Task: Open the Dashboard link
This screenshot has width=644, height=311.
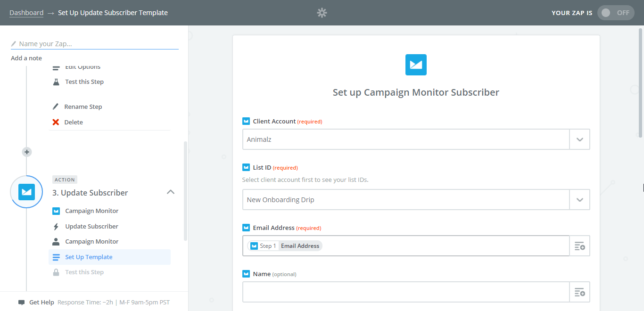Action: pos(26,13)
